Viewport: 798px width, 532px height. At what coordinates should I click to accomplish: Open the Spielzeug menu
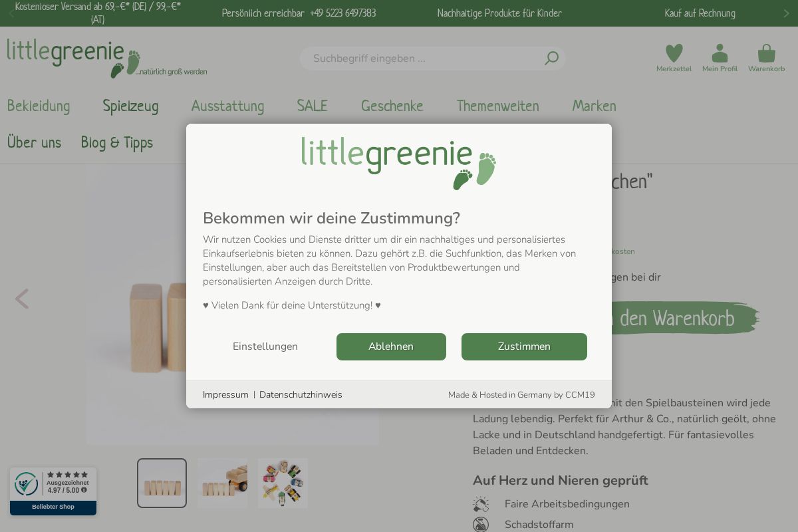tap(130, 106)
